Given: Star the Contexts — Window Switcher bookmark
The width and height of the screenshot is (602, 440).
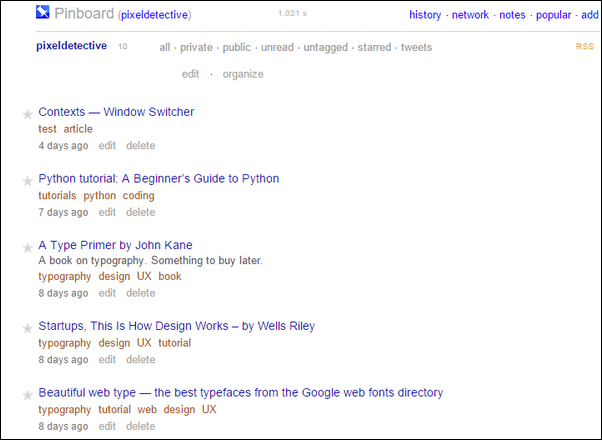Looking at the screenshot, I should coord(27,114).
